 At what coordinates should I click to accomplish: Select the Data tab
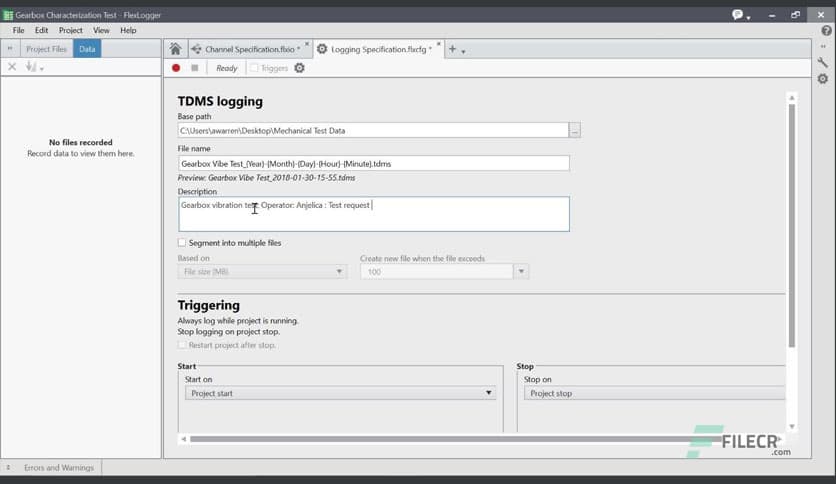pos(87,49)
